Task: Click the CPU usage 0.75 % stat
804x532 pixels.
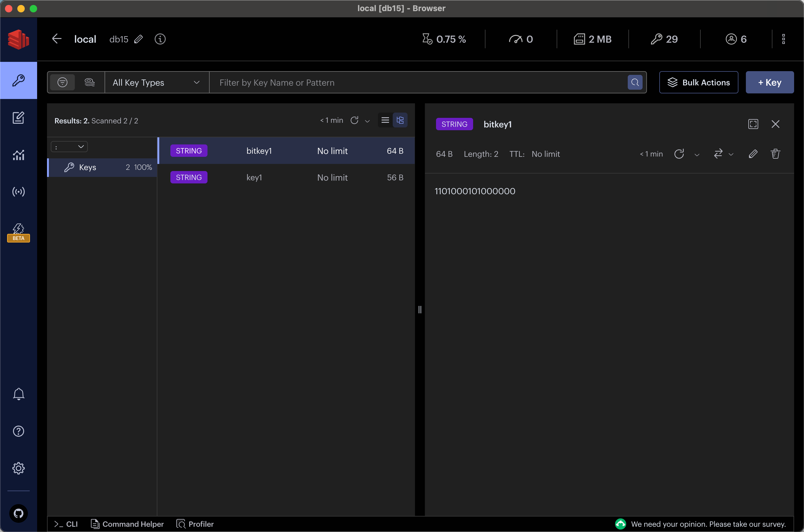Action: click(x=444, y=39)
